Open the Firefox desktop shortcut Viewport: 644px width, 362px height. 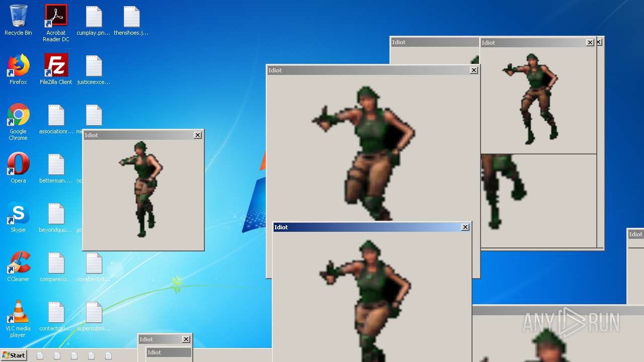pos(18,69)
